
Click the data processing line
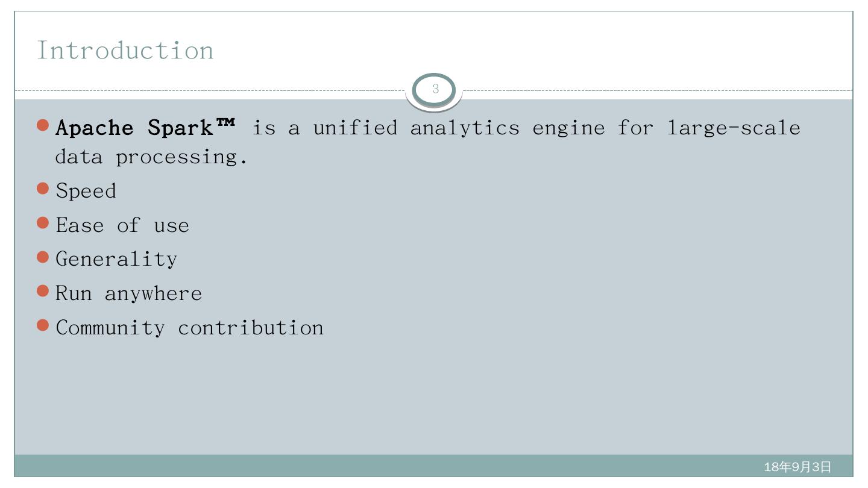[151, 157]
